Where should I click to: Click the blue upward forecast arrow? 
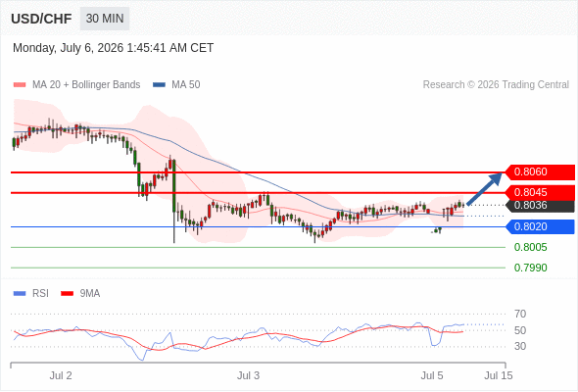484,188
